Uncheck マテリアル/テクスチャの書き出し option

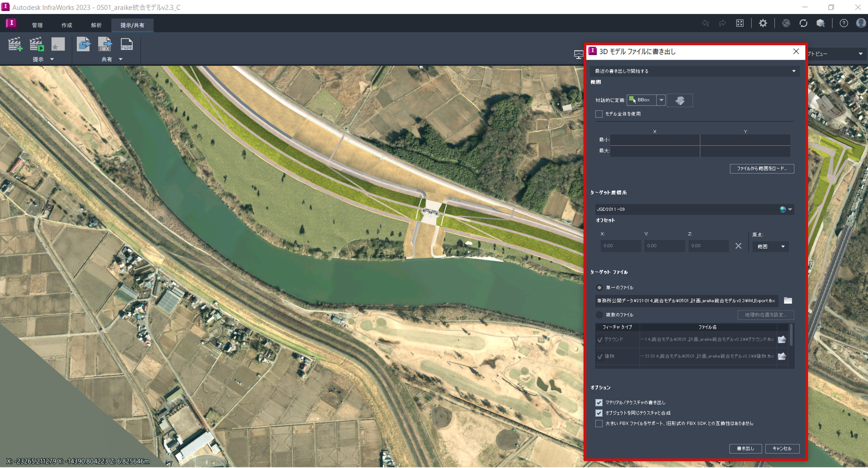point(599,403)
